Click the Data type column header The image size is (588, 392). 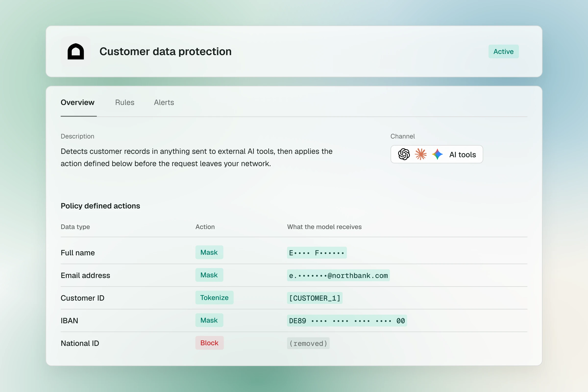coord(75,227)
